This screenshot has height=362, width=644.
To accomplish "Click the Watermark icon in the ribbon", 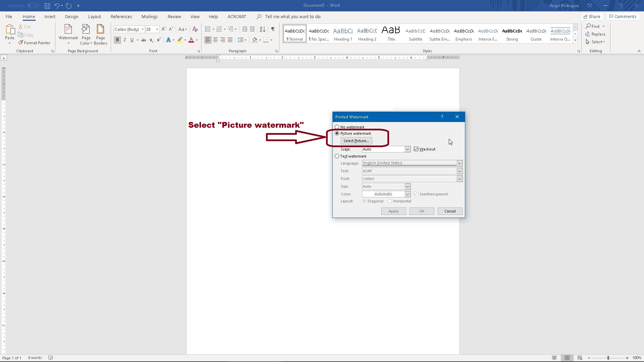I will pyautogui.click(x=68, y=31).
